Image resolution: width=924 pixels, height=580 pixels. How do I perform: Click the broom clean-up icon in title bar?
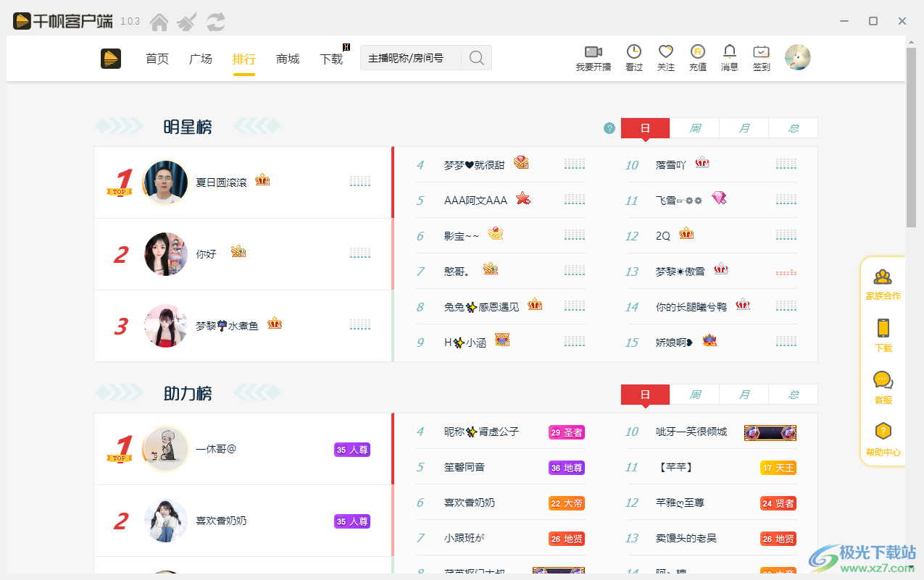pos(187,22)
